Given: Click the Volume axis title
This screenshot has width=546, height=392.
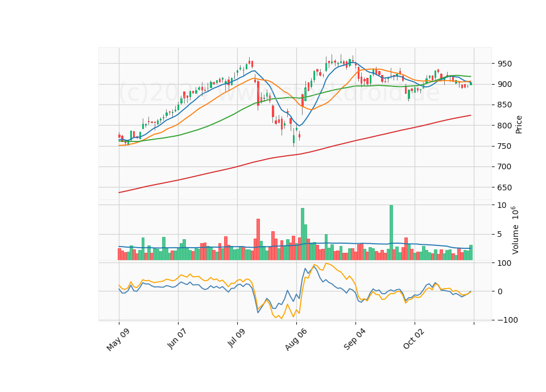Looking at the screenshot, I should (x=515, y=230).
